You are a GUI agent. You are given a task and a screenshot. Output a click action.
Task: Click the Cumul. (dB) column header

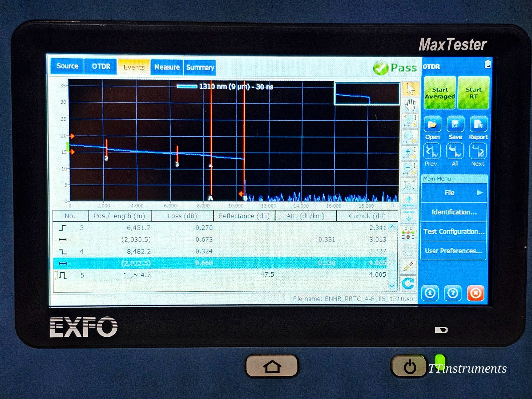tap(367, 216)
